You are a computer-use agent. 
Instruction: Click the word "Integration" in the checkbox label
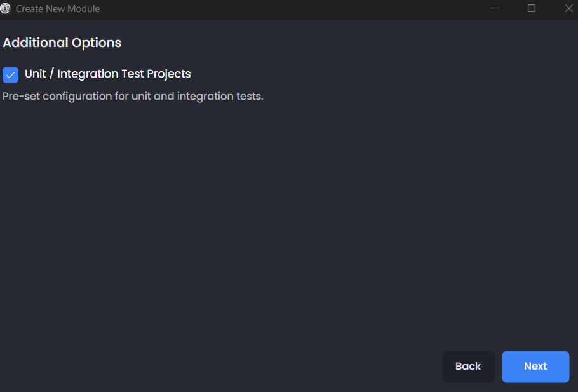[x=87, y=74]
